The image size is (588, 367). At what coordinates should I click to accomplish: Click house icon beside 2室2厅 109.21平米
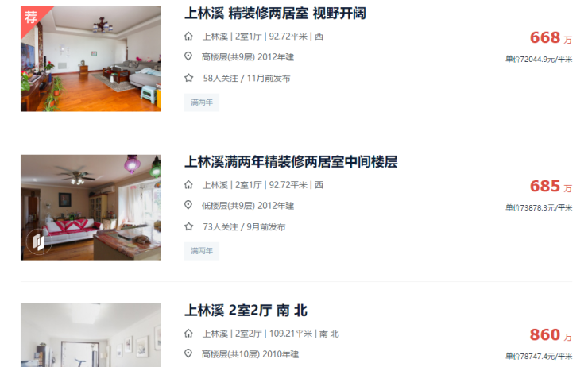click(188, 334)
